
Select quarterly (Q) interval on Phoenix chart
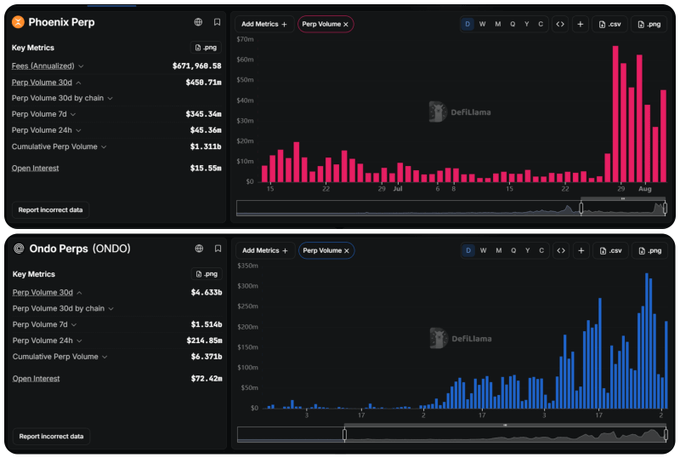tap(513, 24)
